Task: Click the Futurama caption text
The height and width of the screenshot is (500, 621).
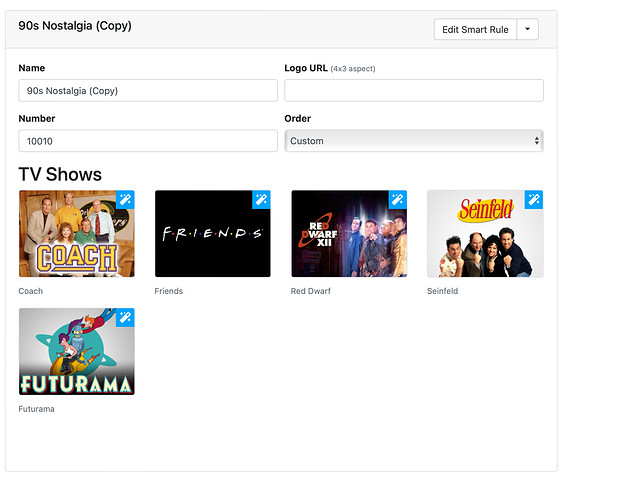Action: coord(36,409)
